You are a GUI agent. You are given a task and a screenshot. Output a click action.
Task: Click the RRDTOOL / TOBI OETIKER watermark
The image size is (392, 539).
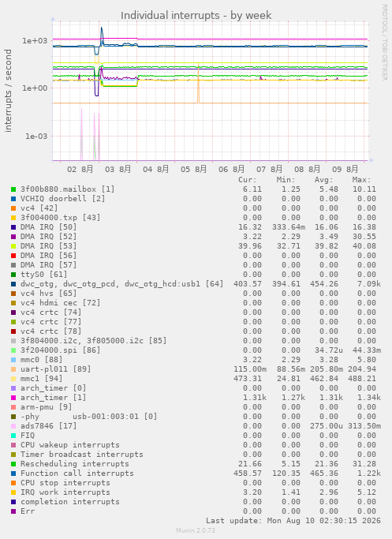click(384, 43)
